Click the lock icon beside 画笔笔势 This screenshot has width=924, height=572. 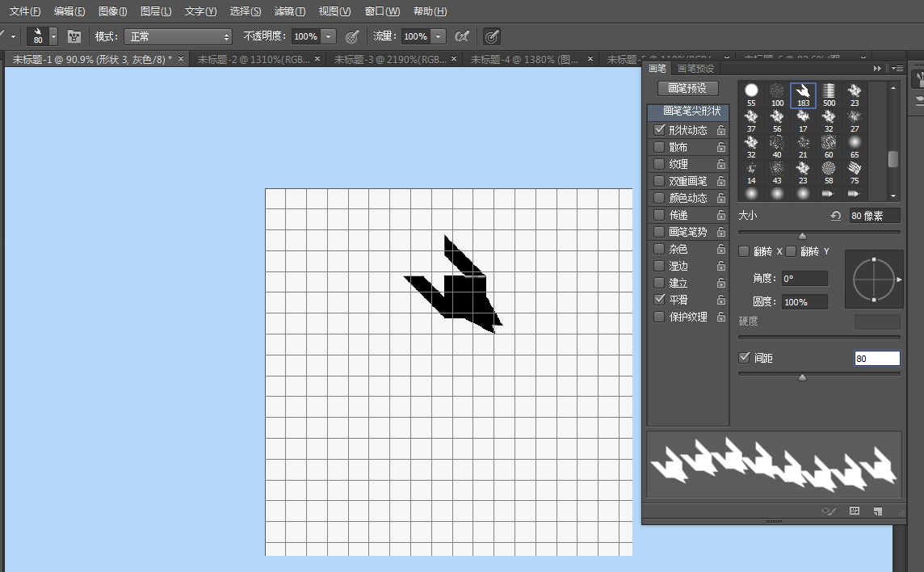(720, 232)
